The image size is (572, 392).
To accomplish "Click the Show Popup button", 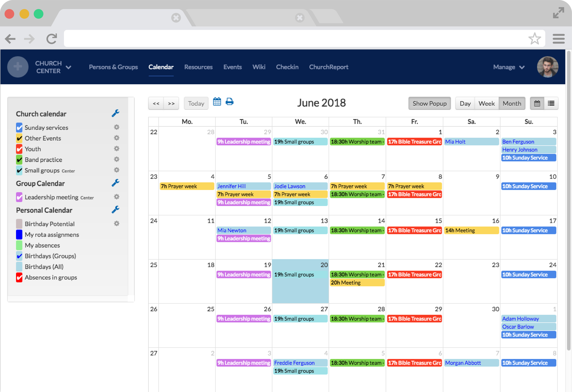I will tap(429, 103).
